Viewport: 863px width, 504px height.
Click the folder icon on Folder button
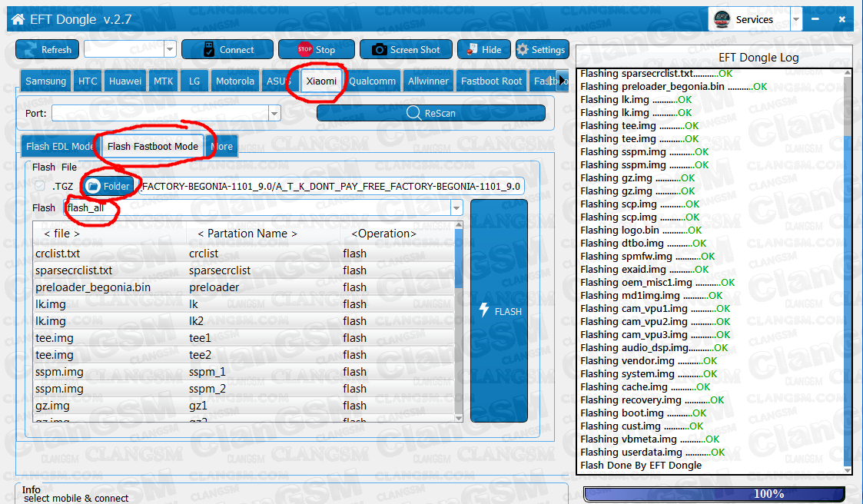click(93, 186)
